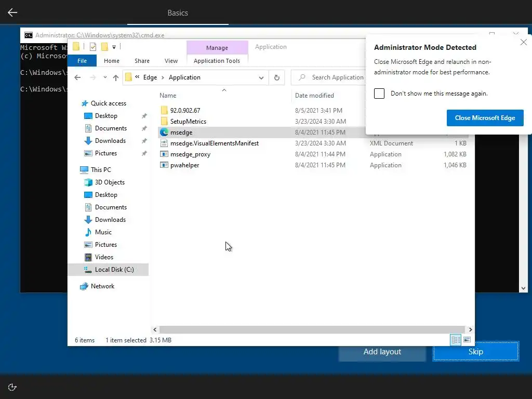The height and width of the screenshot is (399, 532).
Task: Click the Close Microsoft Edge button
Action: (x=485, y=118)
